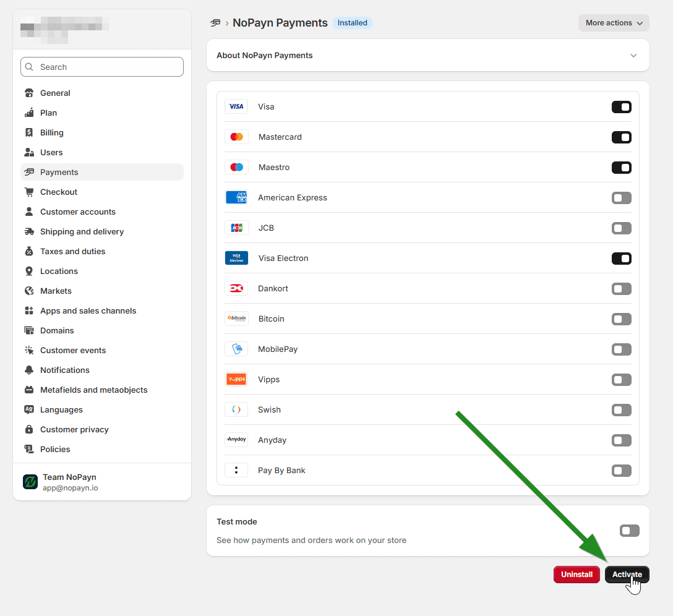Click the Activate button
The height and width of the screenshot is (616, 673).
[x=627, y=575]
